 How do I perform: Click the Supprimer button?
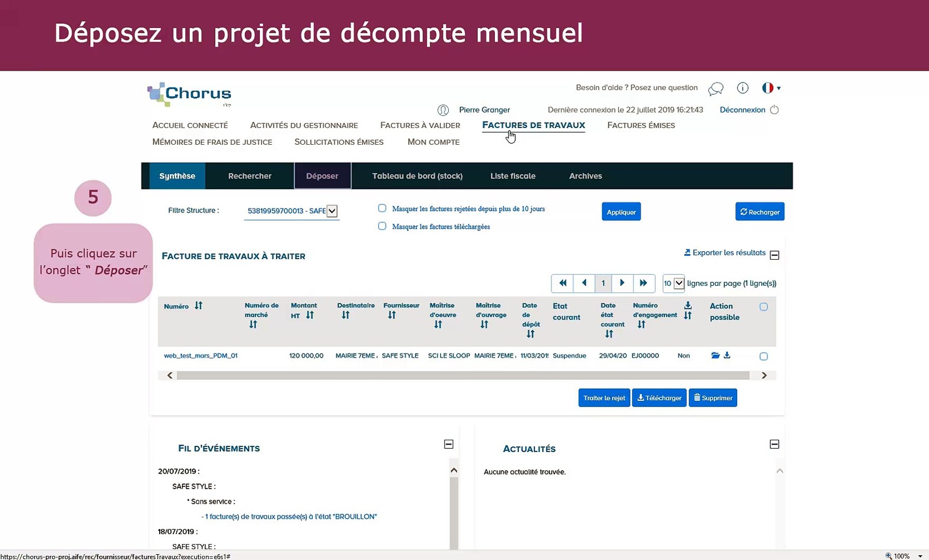713,398
